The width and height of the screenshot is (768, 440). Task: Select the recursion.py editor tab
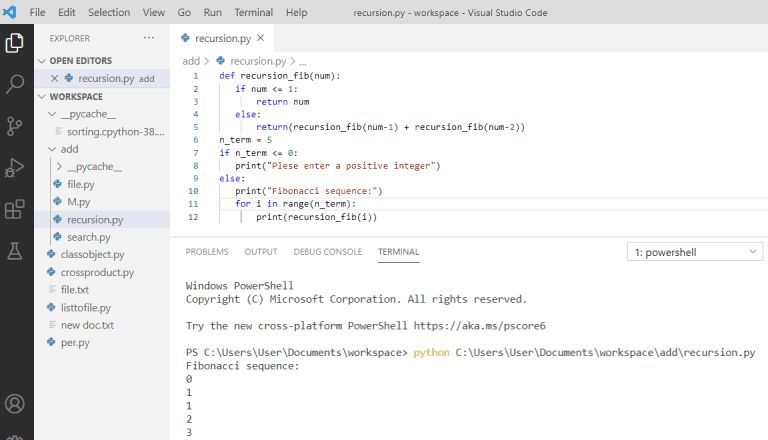click(x=223, y=38)
